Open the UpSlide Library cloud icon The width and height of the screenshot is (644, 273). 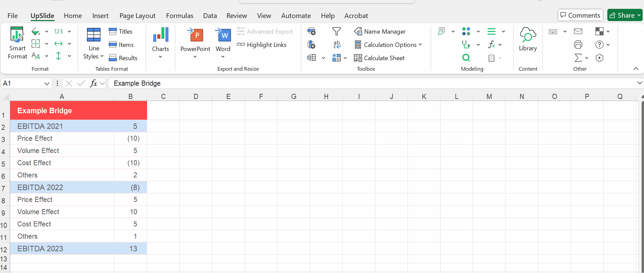pyautogui.click(x=528, y=35)
